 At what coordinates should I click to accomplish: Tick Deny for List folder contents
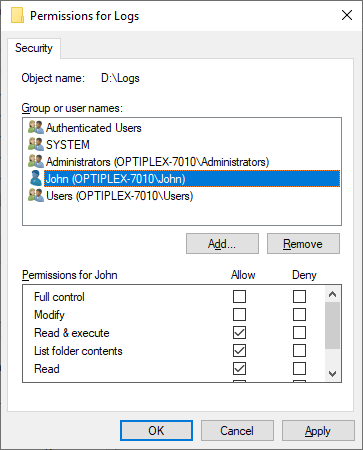[299, 350]
